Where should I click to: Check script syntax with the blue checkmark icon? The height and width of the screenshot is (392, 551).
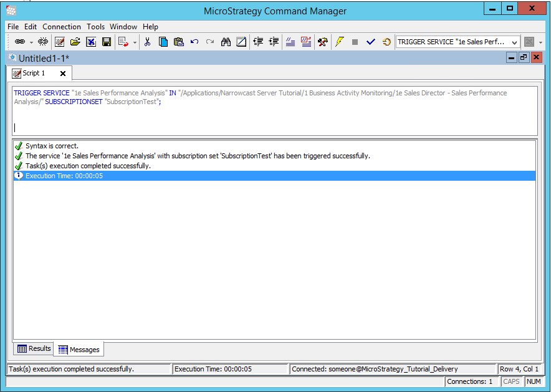click(x=371, y=42)
